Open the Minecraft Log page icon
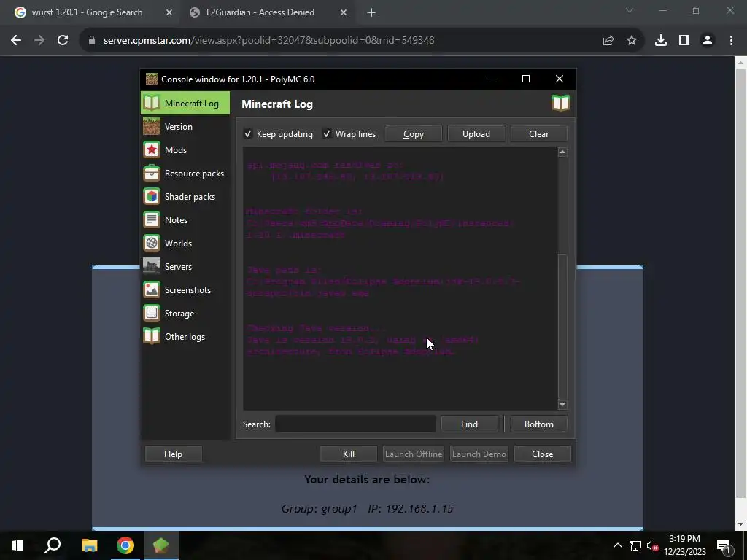Image resolution: width=747 pixels, height=560 pixels. pyautogui.click(x=152, y=103)
